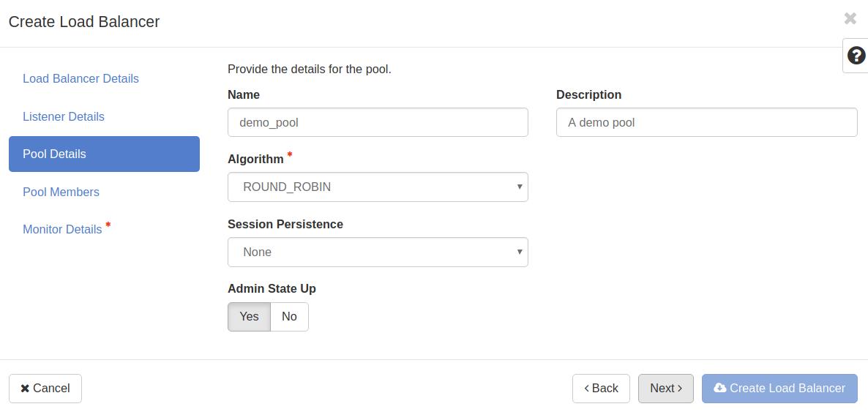Close the Create Load Balancer dialog
The width and height of the screenshot is (868, 412).
click(x=850, y=19)
